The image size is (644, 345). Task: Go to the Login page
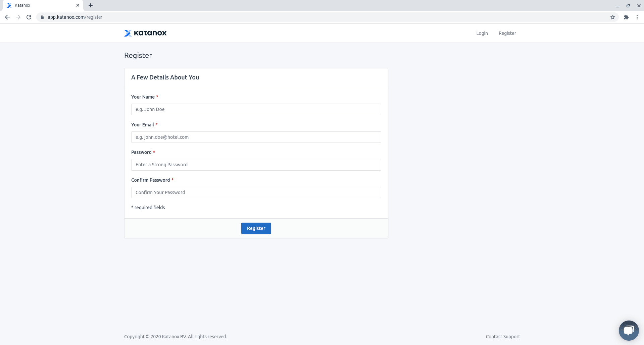click(482, 33)
